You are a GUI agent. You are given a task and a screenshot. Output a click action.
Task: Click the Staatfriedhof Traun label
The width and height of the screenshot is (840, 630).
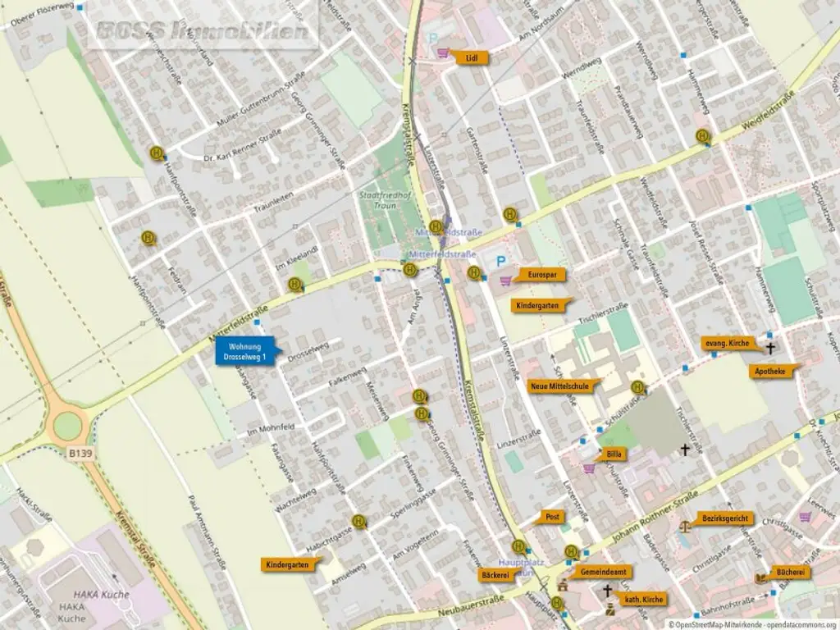coord(385,200)
